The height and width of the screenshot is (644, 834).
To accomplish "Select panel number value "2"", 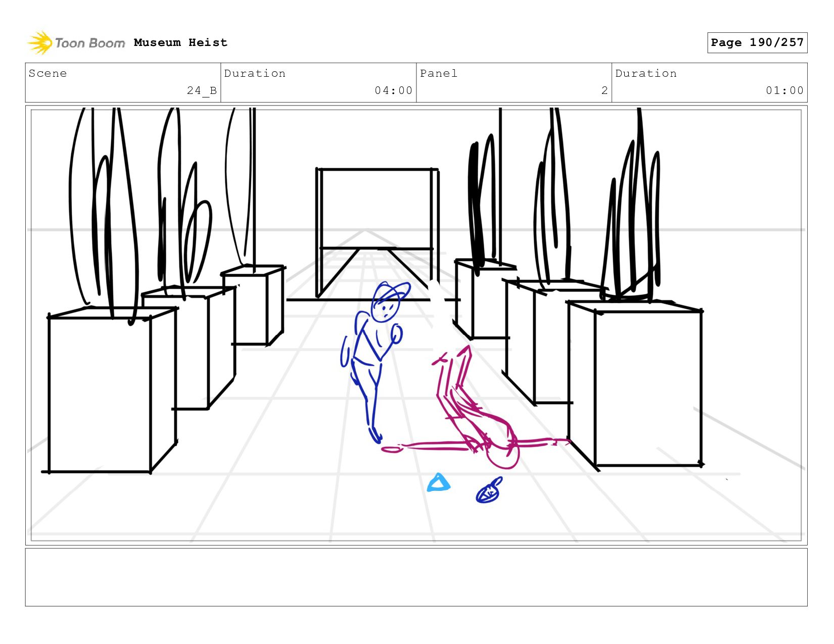I will pos(605,90).
